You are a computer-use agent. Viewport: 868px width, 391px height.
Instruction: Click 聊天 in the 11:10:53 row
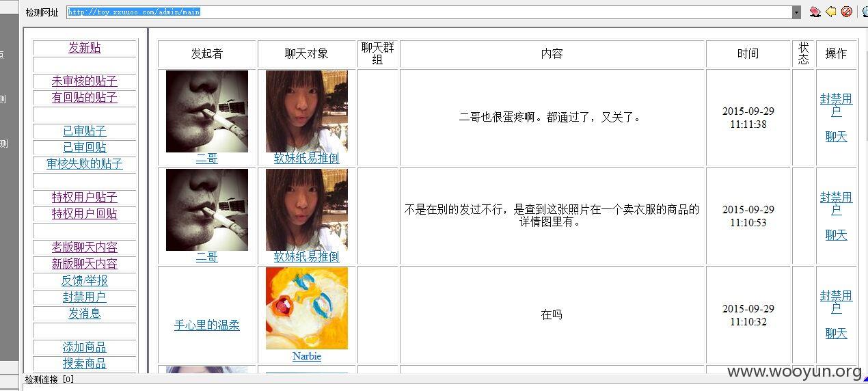click(837, 235)
